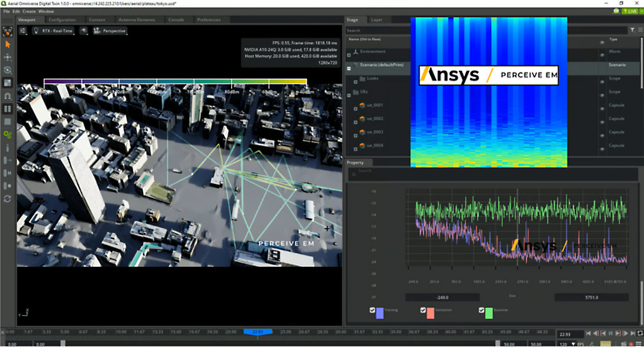
Task: Toggle visibility eye for Environment row
Action: coord(602,55)
